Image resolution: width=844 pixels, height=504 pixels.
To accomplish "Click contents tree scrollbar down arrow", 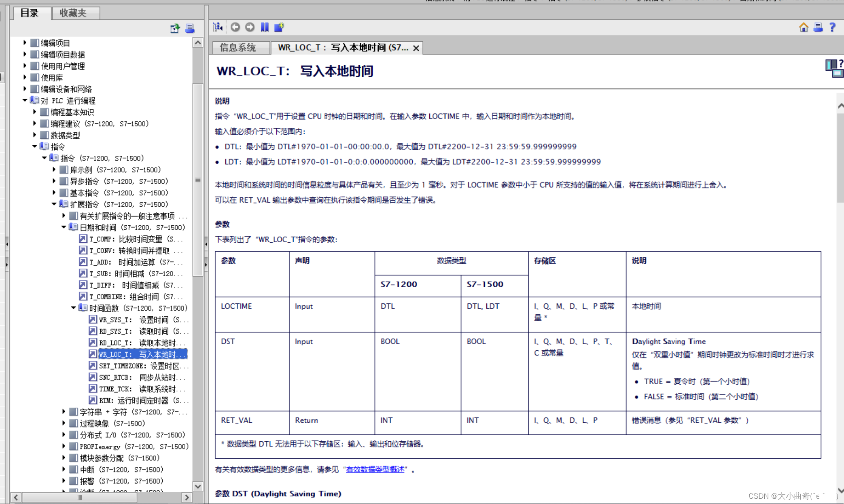I will [198, 486].
